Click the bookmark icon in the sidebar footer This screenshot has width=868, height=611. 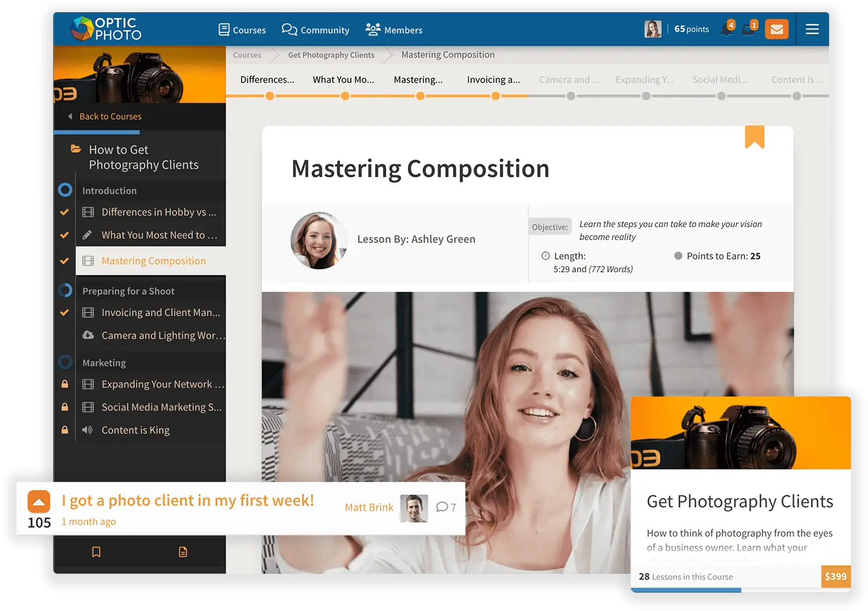coord(97,552)
